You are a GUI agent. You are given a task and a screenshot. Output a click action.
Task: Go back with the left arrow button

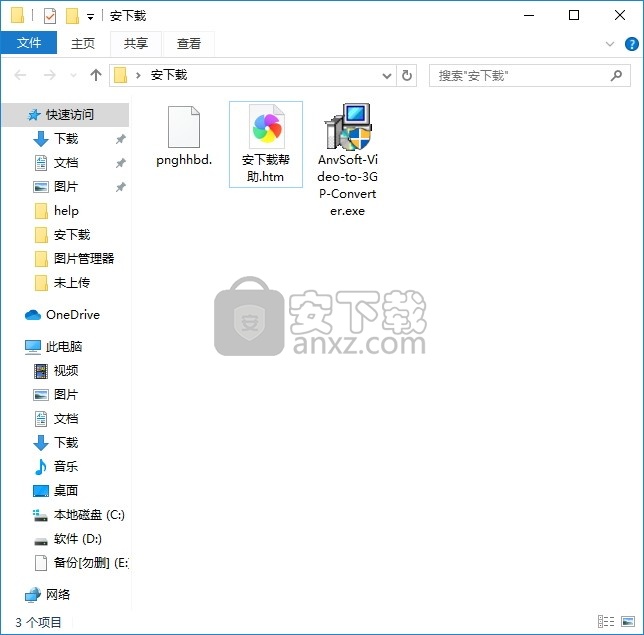click(x=20, y=75)
